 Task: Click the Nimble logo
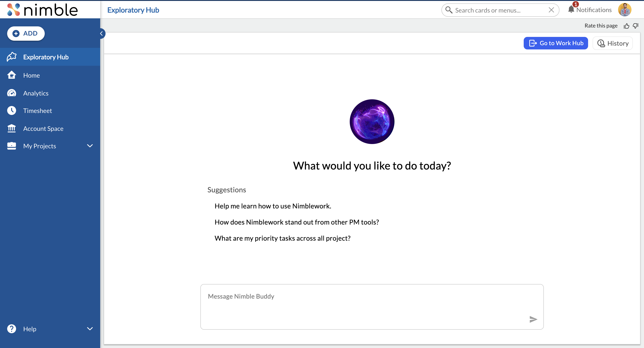pos(42,9)
